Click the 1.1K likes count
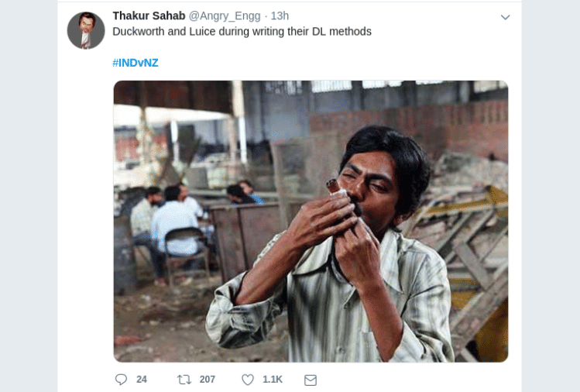 pos(273,380)
